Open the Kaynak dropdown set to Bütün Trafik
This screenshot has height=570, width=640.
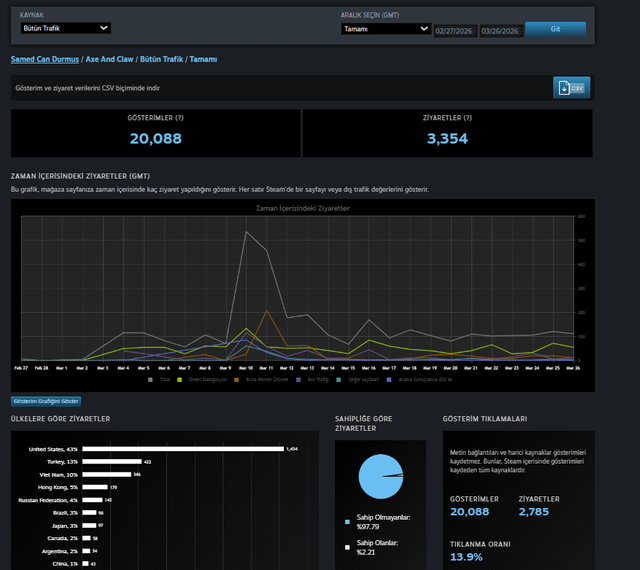pyautogui.click(x=65, y=29)
